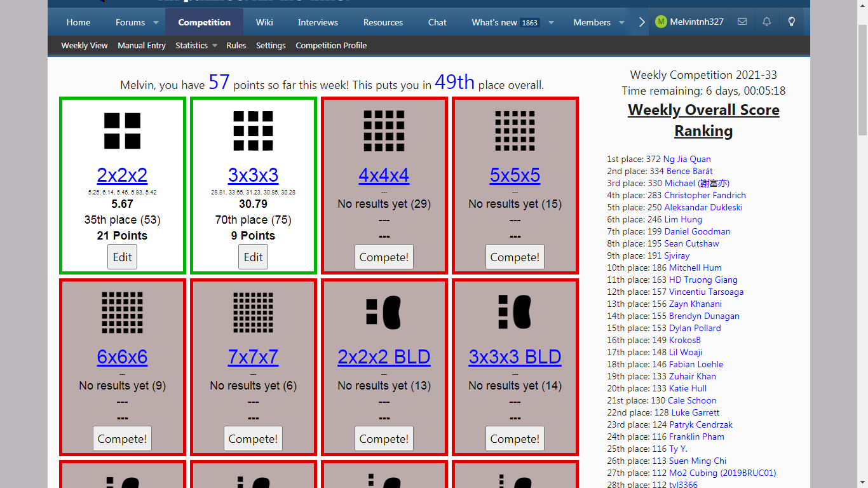Show more navigation items with chevron
Viewport: 868px width, 488px height.
click(642, 22)
